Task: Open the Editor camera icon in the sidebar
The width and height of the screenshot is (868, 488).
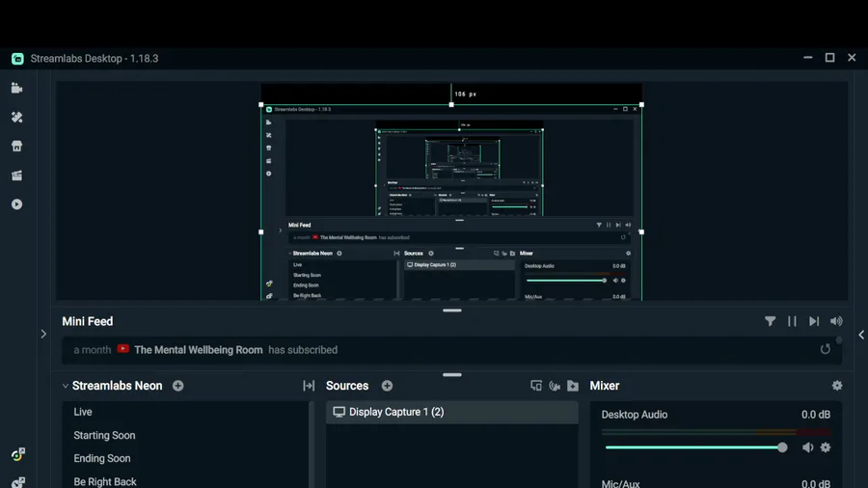Action: point(16,88)
